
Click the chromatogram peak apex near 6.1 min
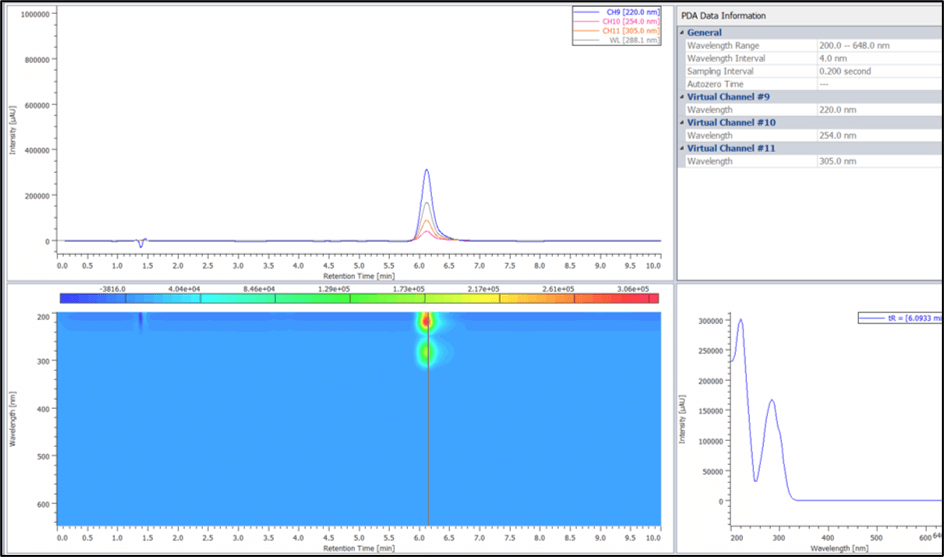coord(427,170)
